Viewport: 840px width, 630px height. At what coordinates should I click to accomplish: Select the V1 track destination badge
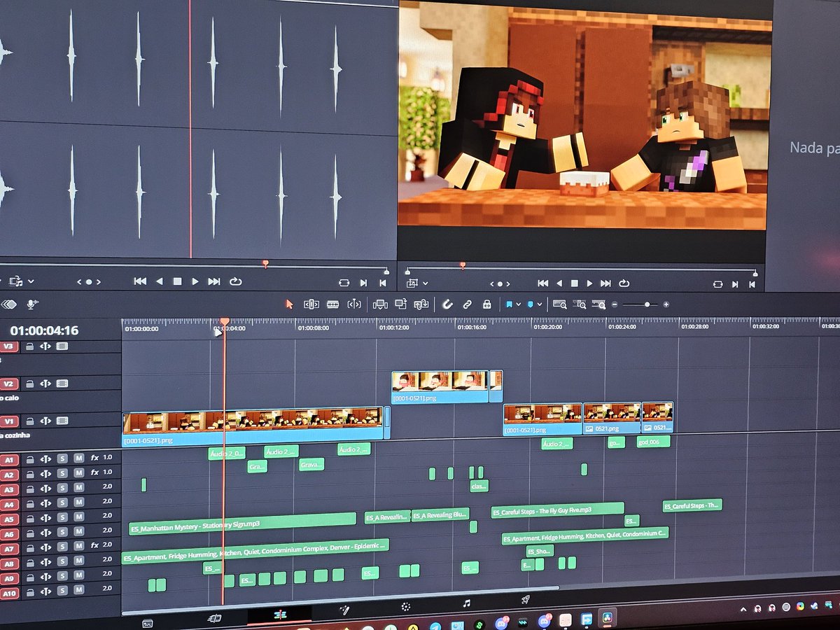tap(9, 421)
